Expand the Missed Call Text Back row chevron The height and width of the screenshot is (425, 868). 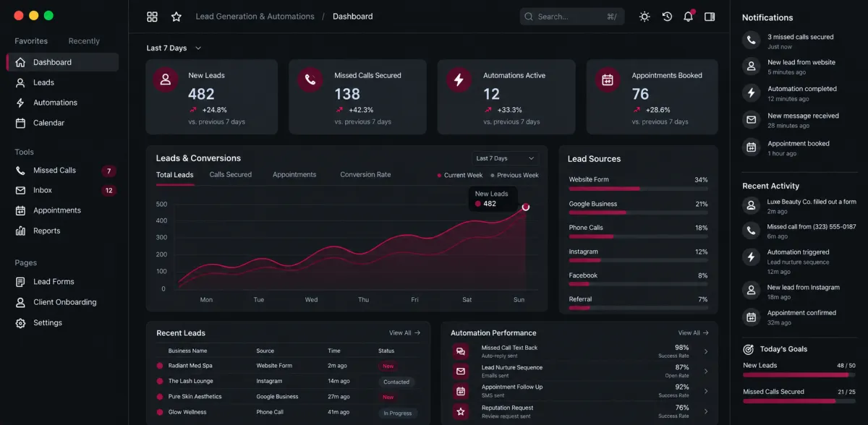click(706, 351)
